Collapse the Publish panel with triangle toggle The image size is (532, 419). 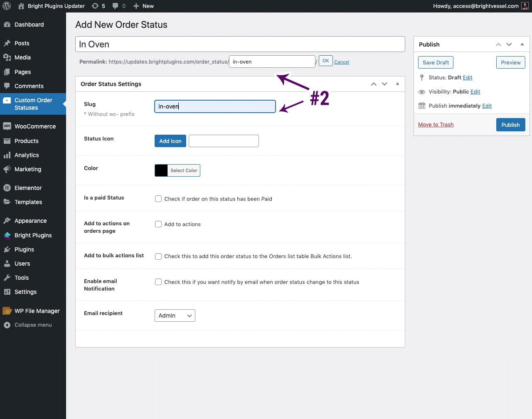point(522,44)
